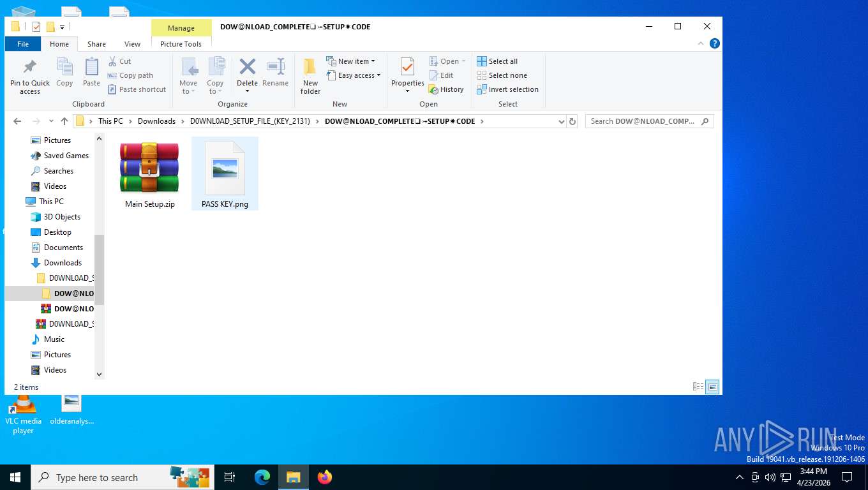This screenshot has width=868, height=490.
Task: Cut the selected item
Action: point(120,61)
